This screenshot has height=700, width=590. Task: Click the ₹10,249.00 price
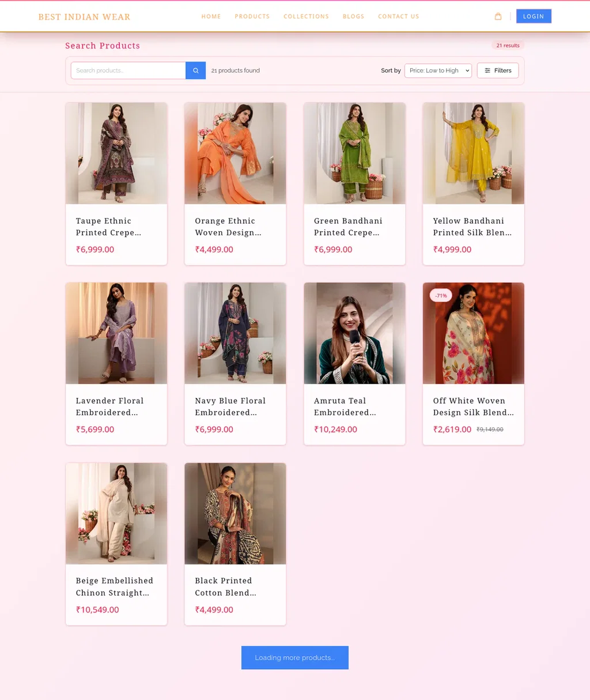[335, 430]
